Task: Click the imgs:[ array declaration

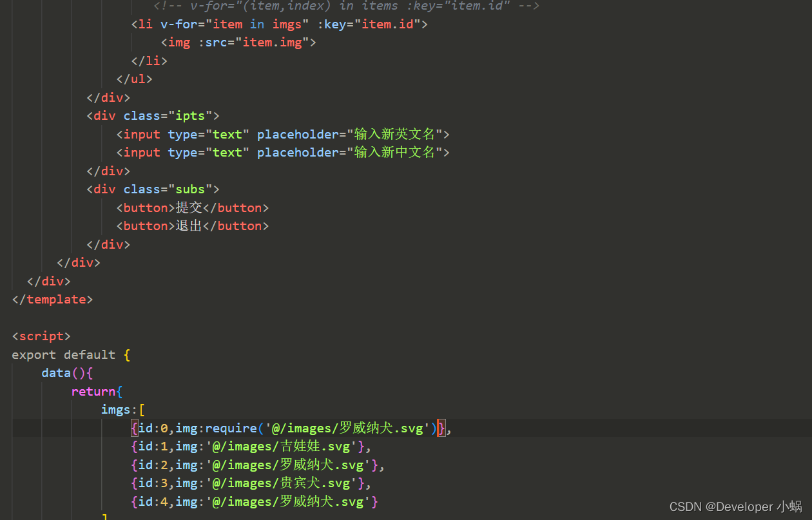Action: click(x=123, y=410)
